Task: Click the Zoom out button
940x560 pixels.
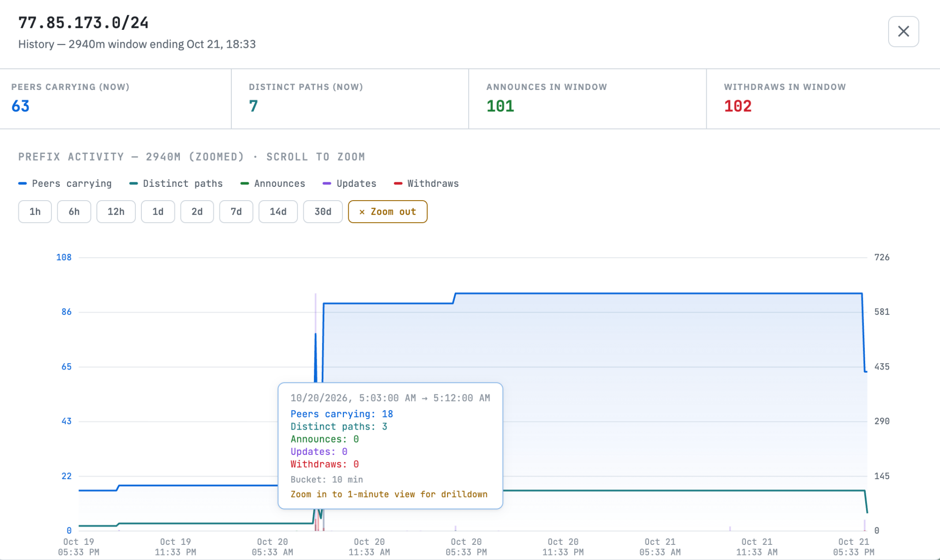Action: pos(388,212)
